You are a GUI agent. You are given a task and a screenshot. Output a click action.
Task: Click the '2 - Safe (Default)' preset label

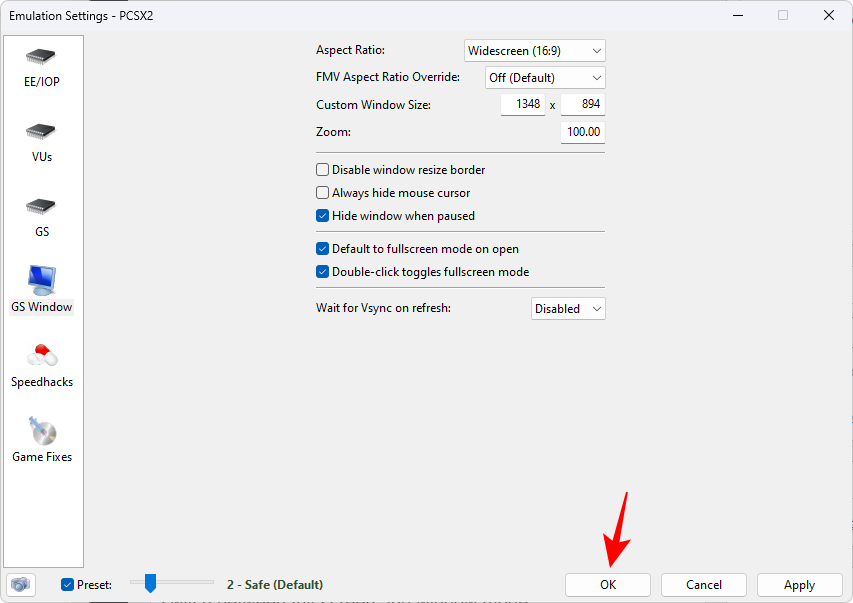pyautogui.click(x=275, y=584)
